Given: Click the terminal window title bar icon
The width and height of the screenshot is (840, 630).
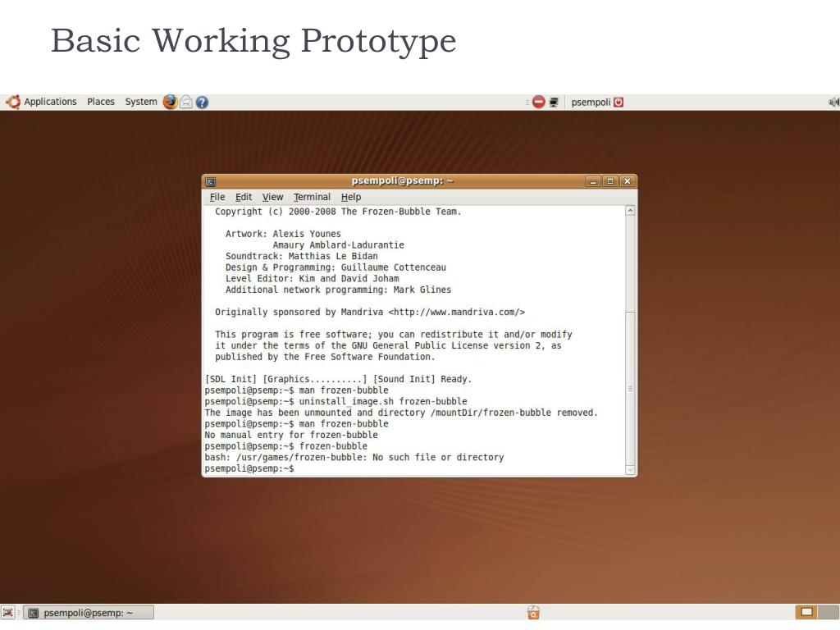Looking at the screenshot, I should pos(211,181).
